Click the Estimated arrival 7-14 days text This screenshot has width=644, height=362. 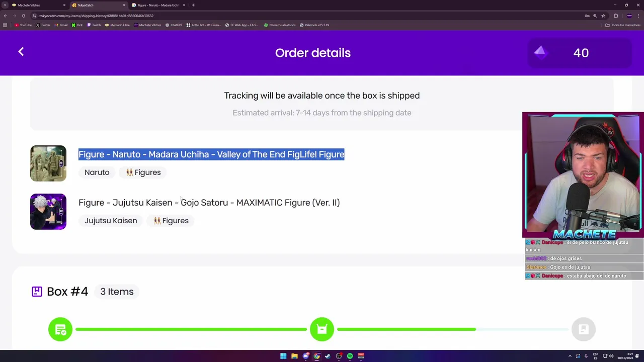(322, 113)
